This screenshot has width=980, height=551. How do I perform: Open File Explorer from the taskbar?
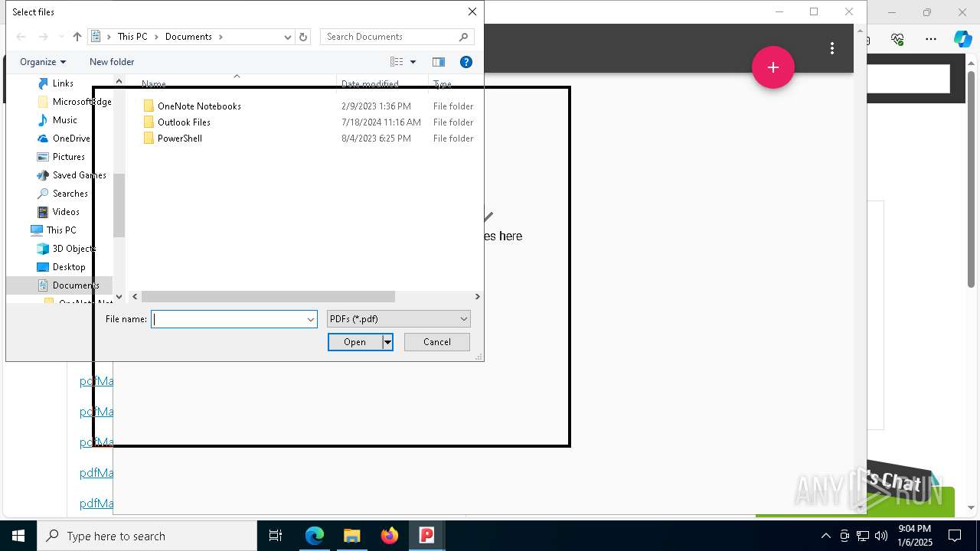tap(352, 536)
